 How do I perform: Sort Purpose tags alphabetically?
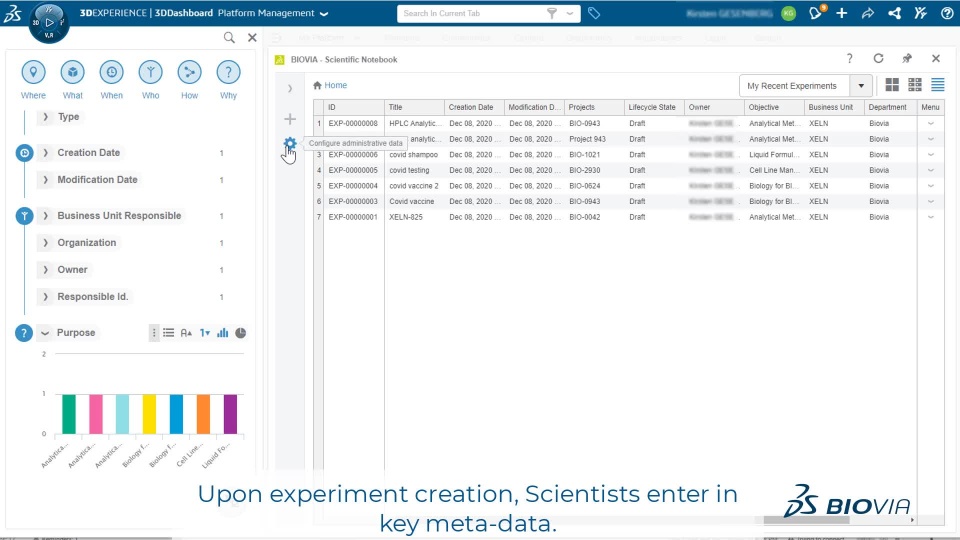click(186, 332)
